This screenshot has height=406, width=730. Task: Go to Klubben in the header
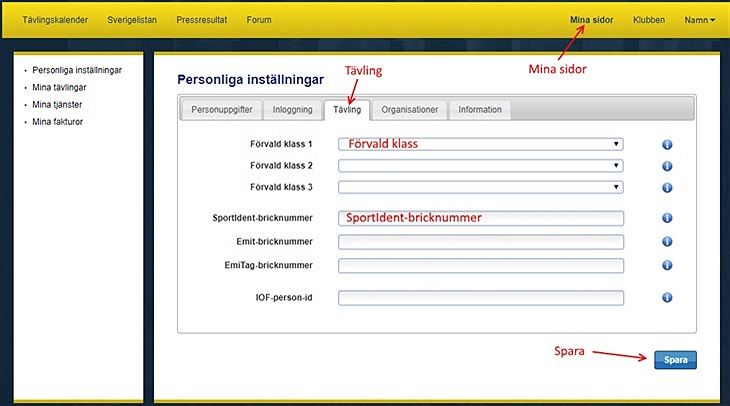tap(649, 20)
